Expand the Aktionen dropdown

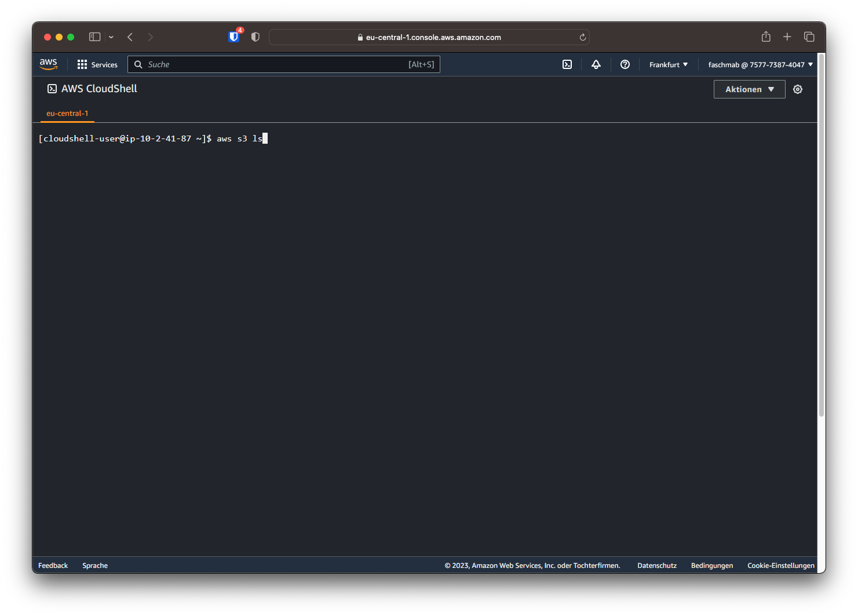(750, 89)
